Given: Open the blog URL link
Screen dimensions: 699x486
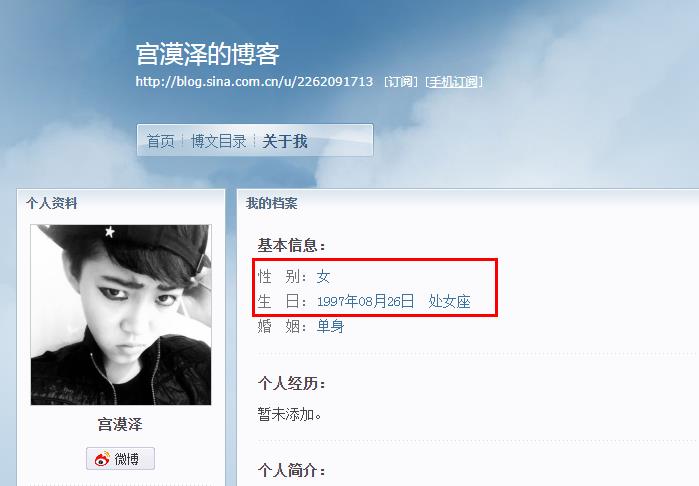Looking at the screenshot, I should click(254, 82).
